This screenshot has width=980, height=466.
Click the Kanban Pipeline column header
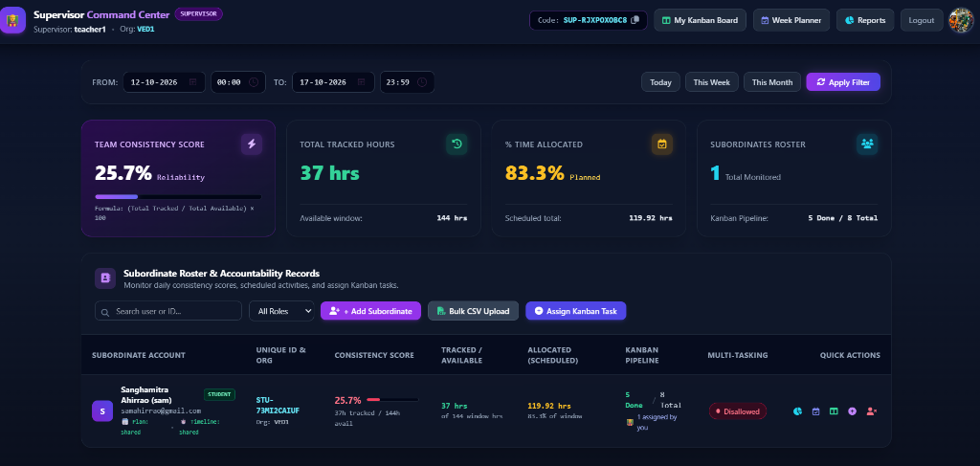pos(642,355)
